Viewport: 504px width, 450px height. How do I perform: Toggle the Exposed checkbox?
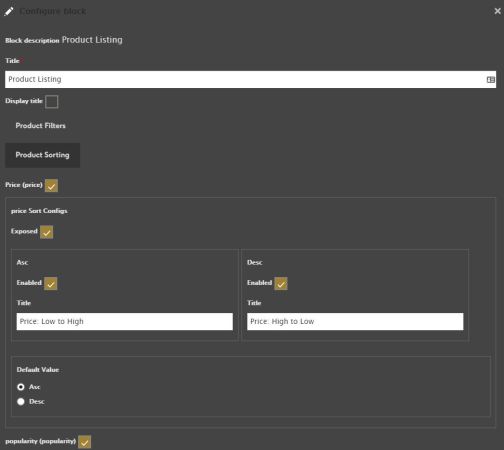(x=46, y=232)
